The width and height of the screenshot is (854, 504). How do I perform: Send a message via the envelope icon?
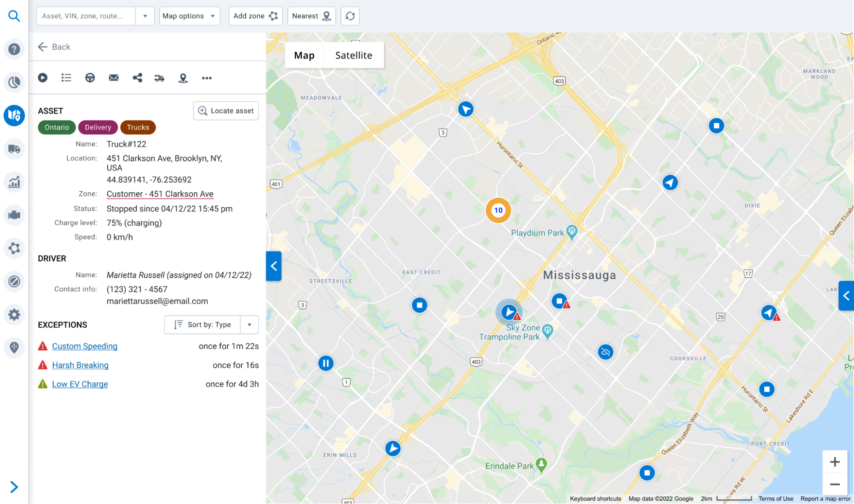click(113, 78)
